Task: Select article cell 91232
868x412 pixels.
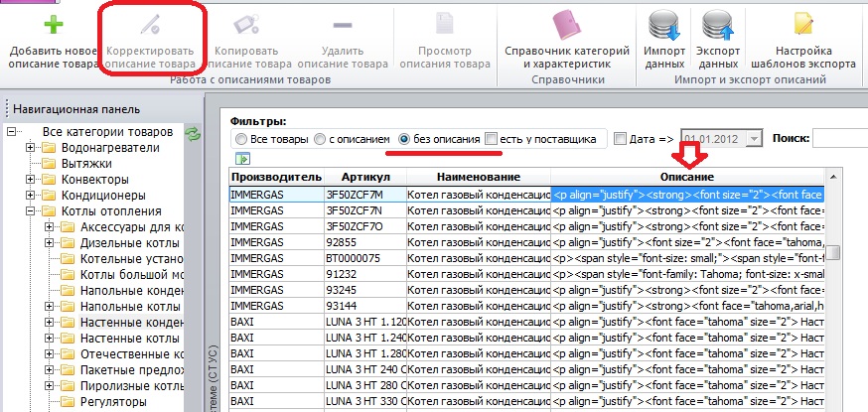Action: tap(365, 274)
